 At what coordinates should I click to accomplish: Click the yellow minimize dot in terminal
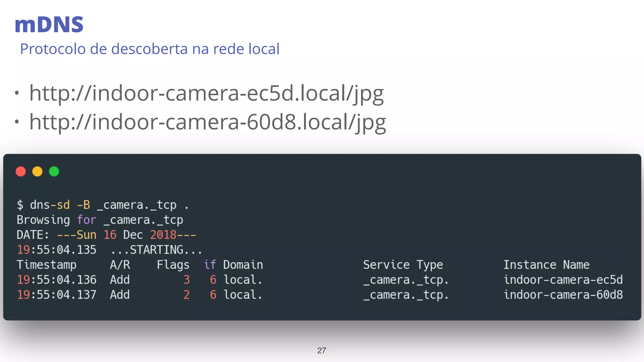[x=37, y=172]
